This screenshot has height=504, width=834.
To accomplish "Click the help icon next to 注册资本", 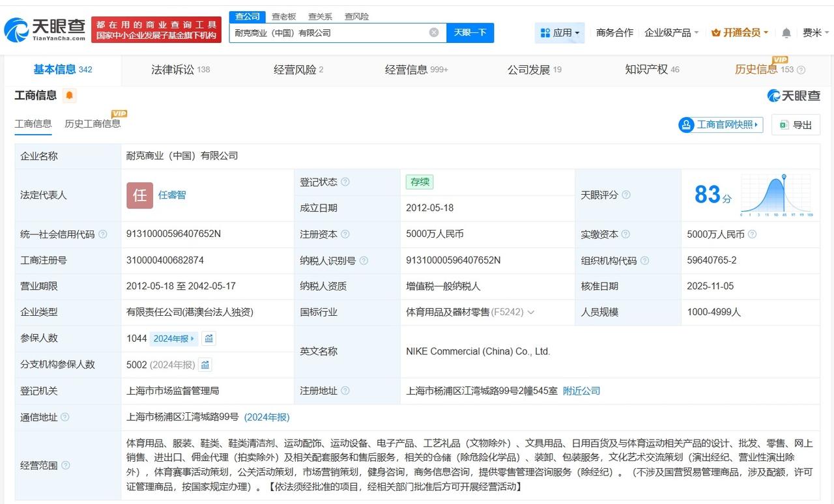I will coord(345,234).
